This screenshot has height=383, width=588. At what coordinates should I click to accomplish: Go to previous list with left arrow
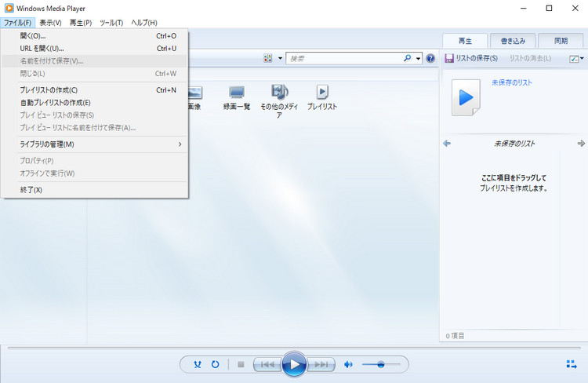pos(447,144)
